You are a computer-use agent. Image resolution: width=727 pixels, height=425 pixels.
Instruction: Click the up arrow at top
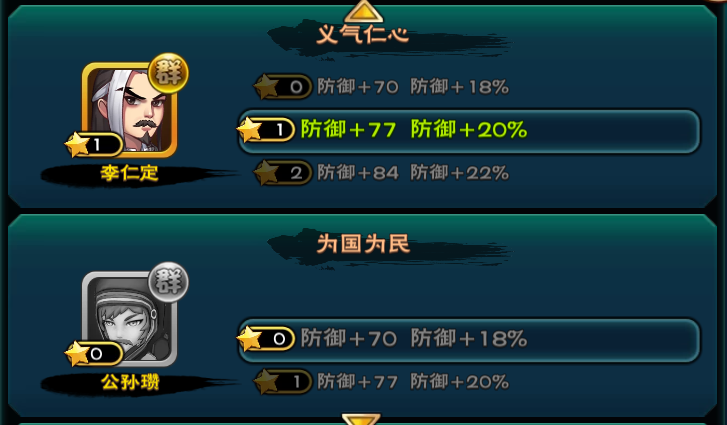[x=364, y=12]
